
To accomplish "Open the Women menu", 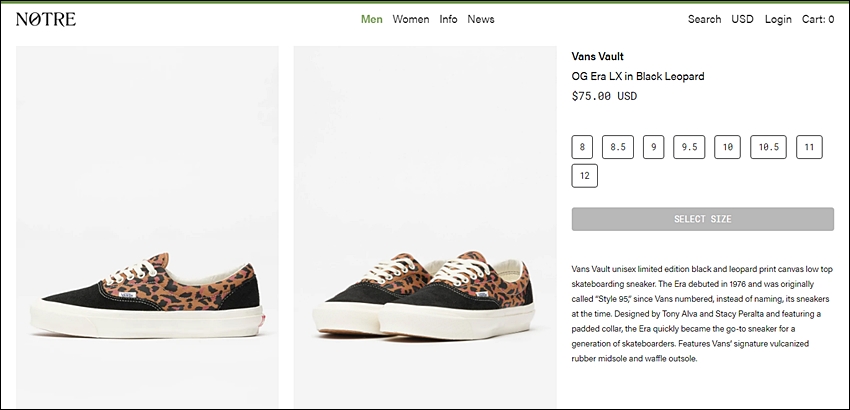I will pos(411,19).
